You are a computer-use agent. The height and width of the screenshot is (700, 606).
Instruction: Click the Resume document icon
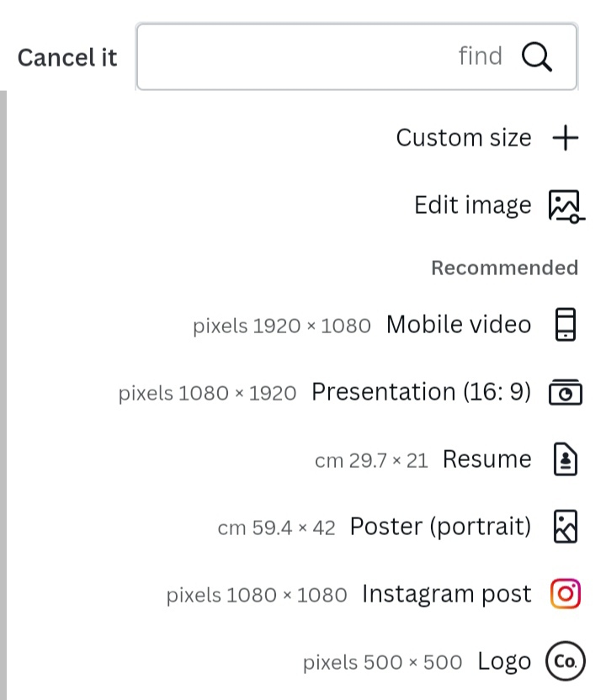tap(566, 460)
